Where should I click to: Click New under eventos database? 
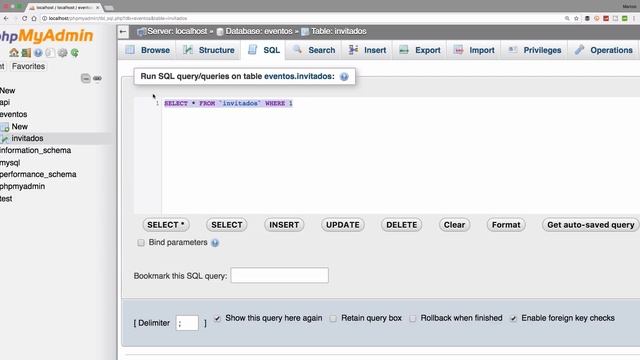19,127
